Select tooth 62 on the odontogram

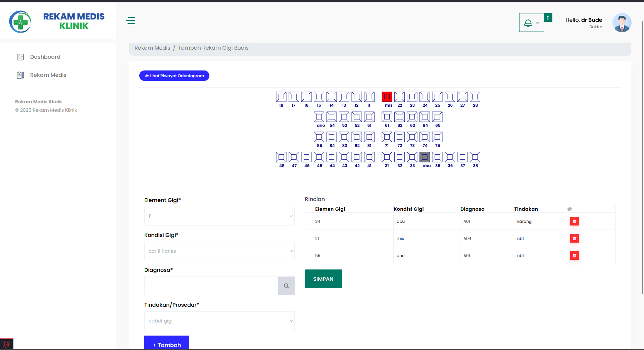399,117
